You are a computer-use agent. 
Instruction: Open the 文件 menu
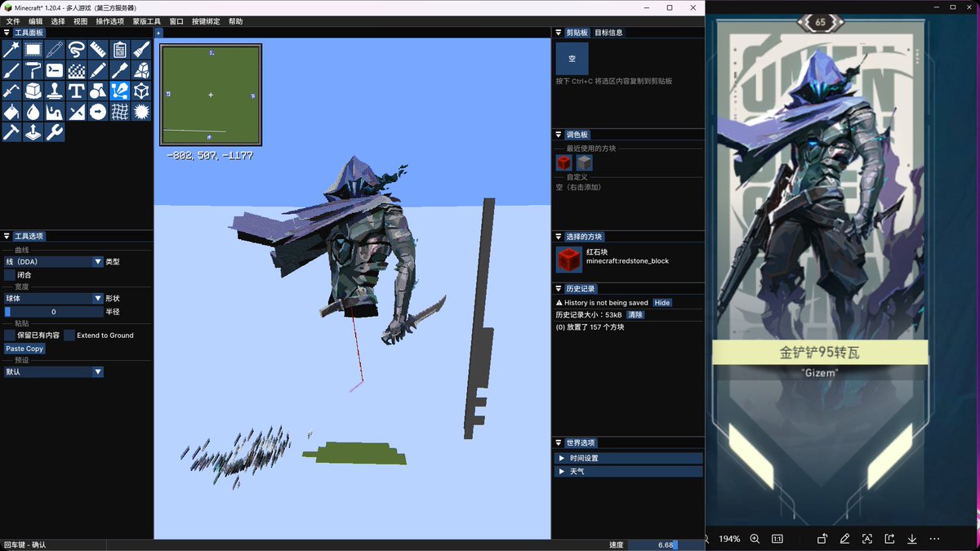13,21
